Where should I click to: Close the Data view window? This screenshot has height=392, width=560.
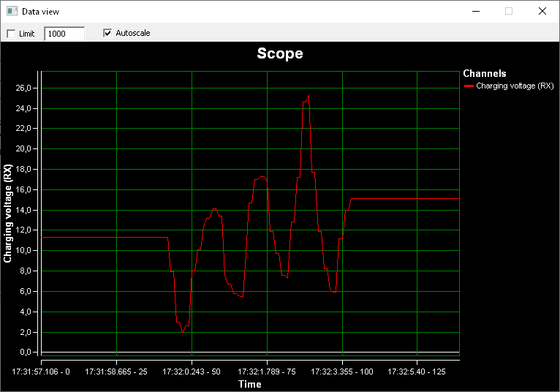[542, 11]
